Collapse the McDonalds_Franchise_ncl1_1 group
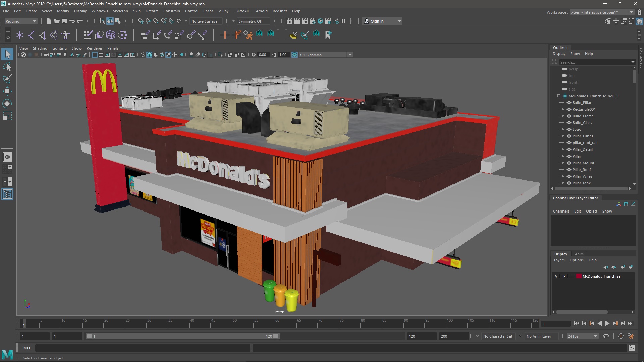644x362 pixels. point(559,96)
